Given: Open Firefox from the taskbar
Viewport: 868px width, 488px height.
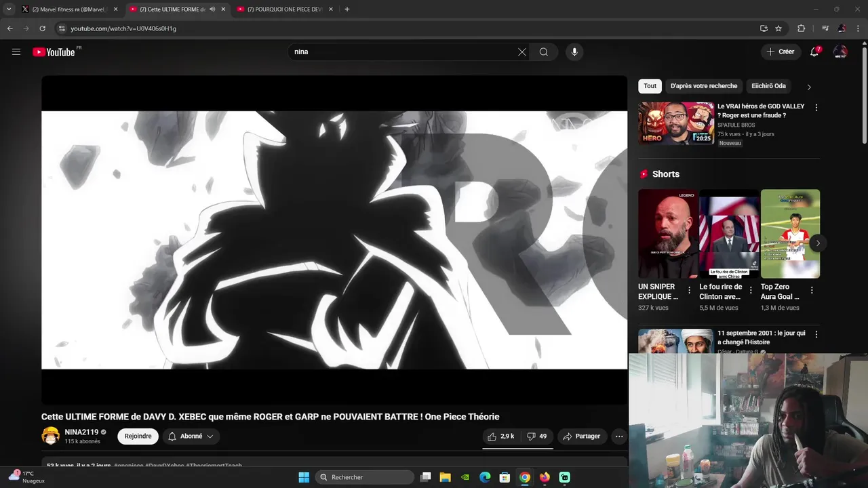Looking at the screenshot, I should (x=545, y=477).
